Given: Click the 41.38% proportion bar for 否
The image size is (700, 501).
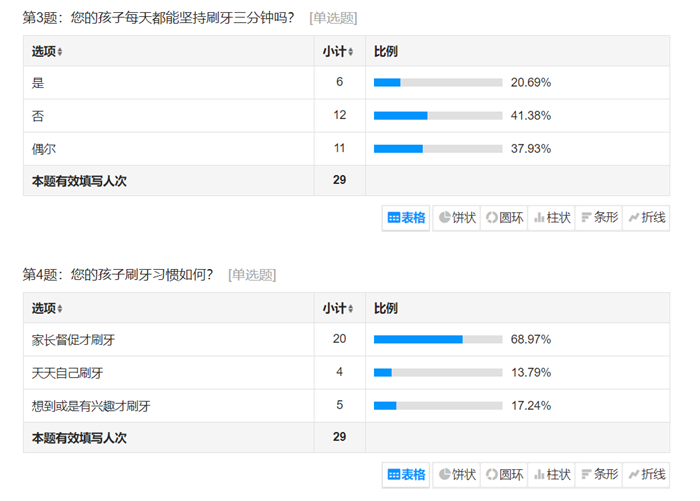Looking at the screenshot, I should (x=438, y=116).
